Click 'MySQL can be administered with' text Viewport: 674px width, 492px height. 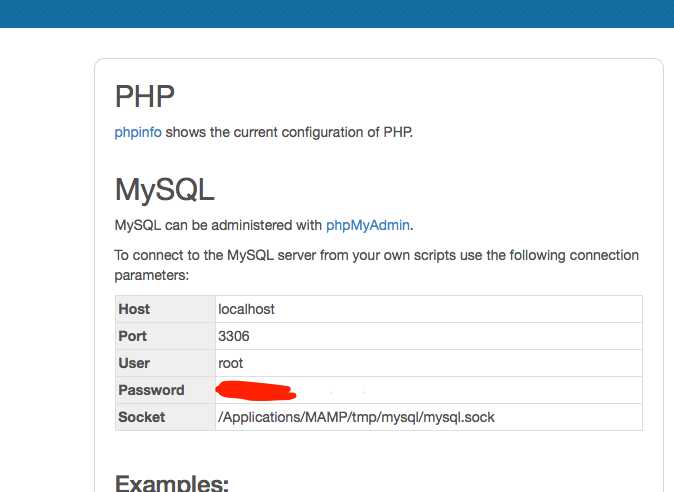tap(218, 225)
